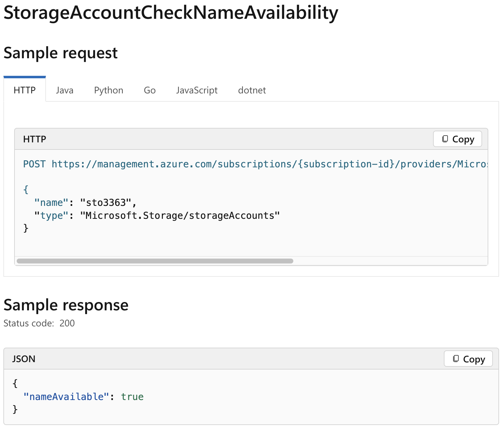The height and width of the screenshot is (429, 504).
Task: Click the Sample response heading
Action: tap(66, 305)
